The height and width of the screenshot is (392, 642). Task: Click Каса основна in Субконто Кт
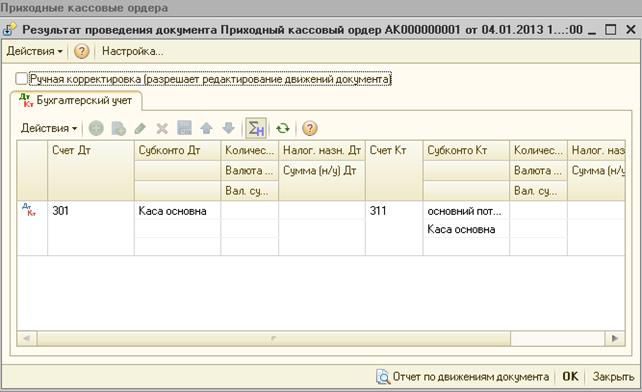[x=466, y=229]
